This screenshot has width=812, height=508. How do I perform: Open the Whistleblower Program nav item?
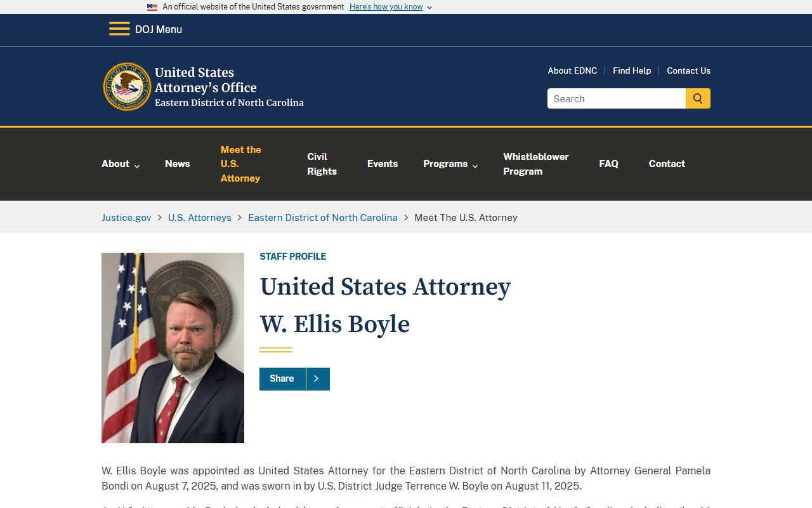pos(536,164)
